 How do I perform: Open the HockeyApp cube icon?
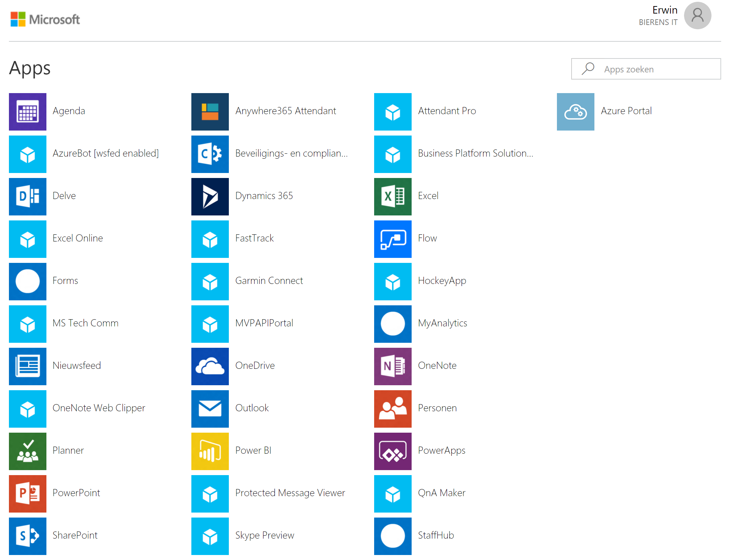[x=393, y=281]
